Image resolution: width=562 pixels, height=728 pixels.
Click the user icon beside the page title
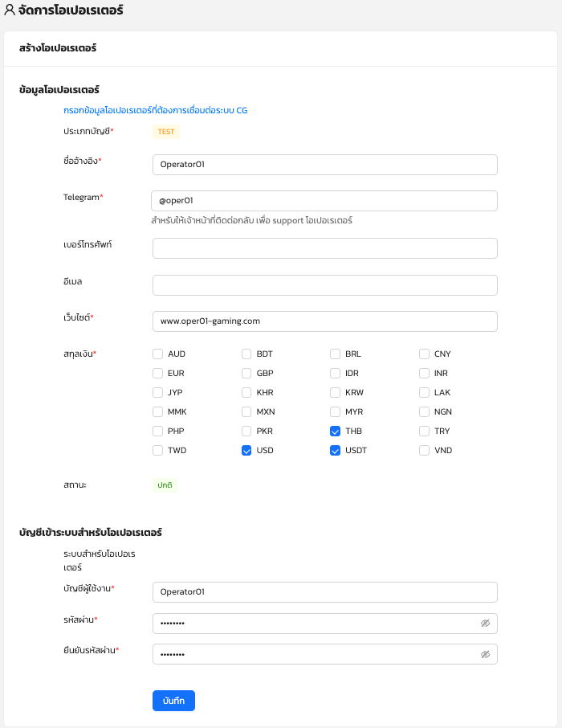point(10,11)
